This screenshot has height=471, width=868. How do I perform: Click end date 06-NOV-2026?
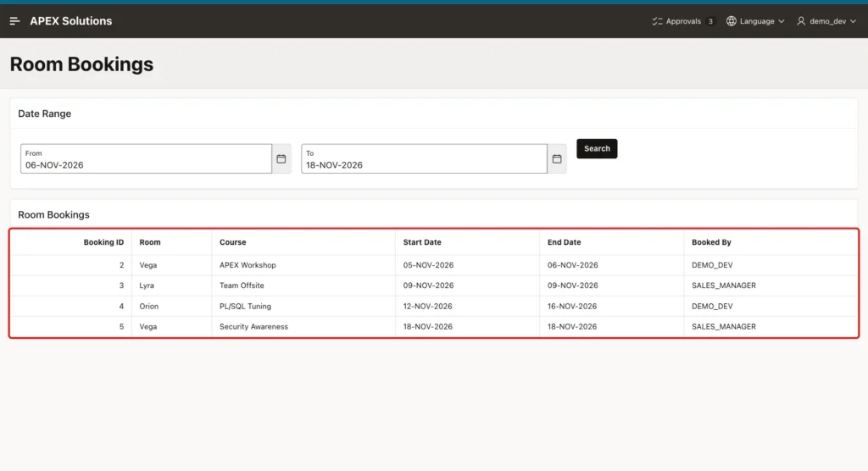(572, 265)
